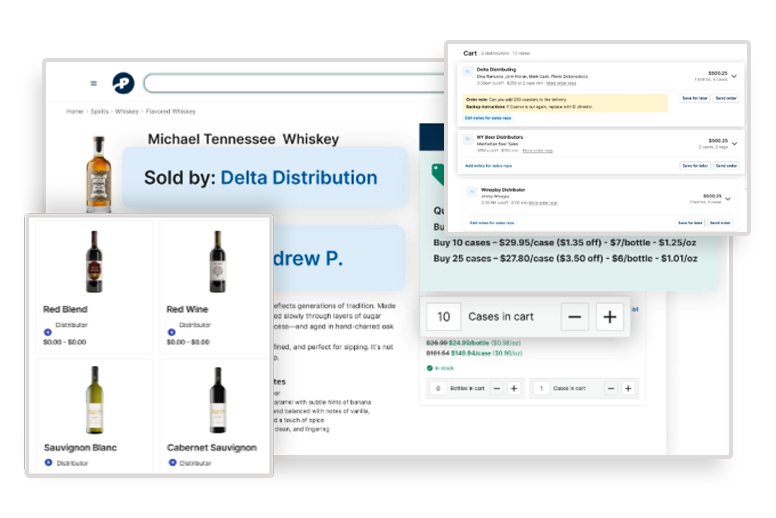Click the search bar in the header
This screenshot has width=776, height=518.
pos(290,83)
